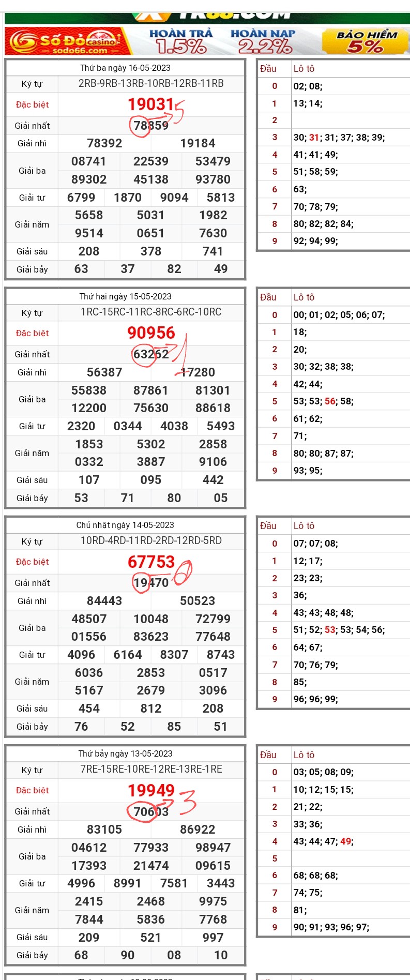Click second prize number 83105
Image resolution: width=410 pixels, height=980 pixels.
pos(104,830)
